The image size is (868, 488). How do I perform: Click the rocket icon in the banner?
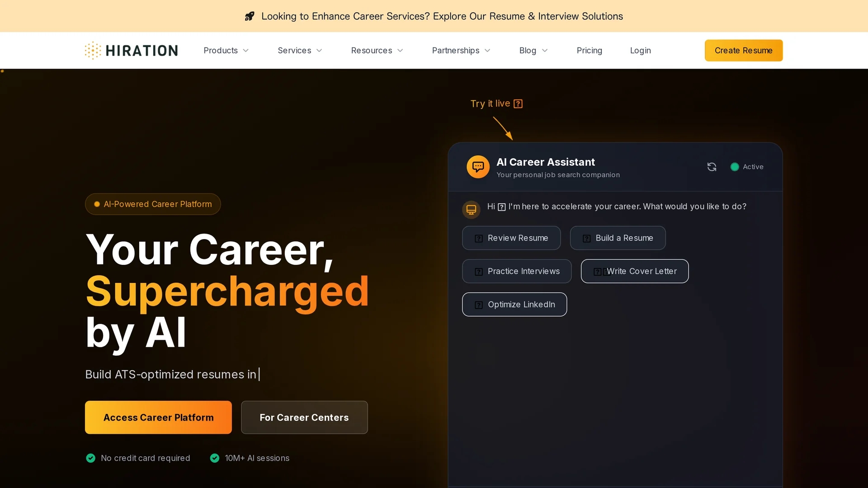(x=250, y=16)
